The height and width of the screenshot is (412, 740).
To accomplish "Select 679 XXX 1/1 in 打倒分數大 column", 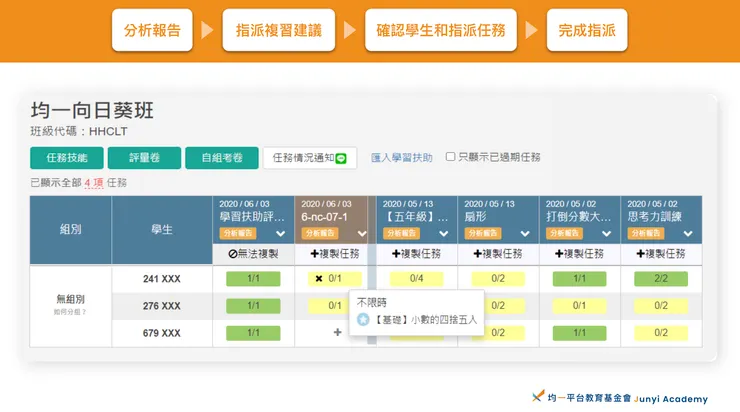I will 580,333.
